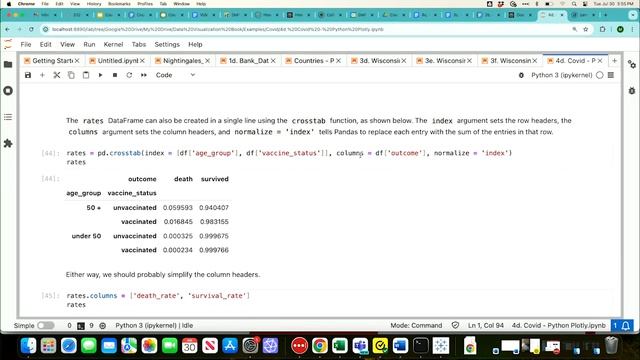Open the cell type dropdown showing Code
Viewport: 640px width, 360px height.
tap(176, 75)
